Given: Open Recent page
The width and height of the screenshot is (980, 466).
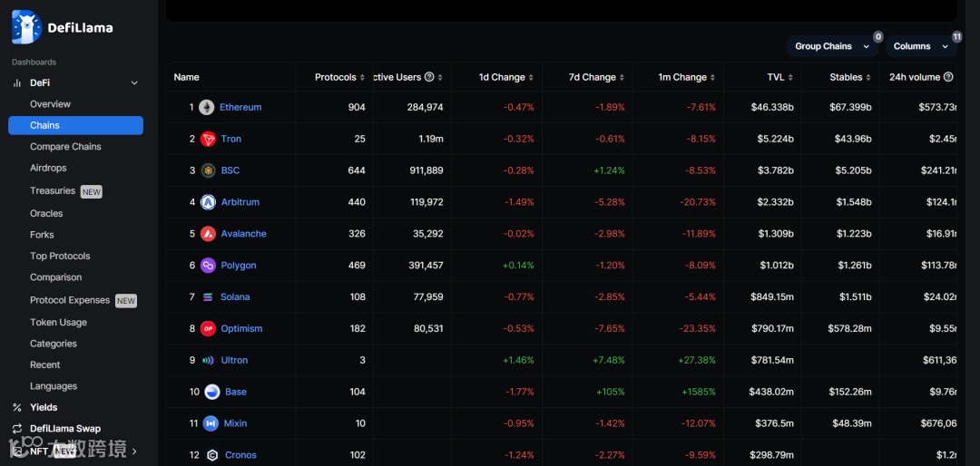Looking at the screenshot, I should tap(45, 364).
